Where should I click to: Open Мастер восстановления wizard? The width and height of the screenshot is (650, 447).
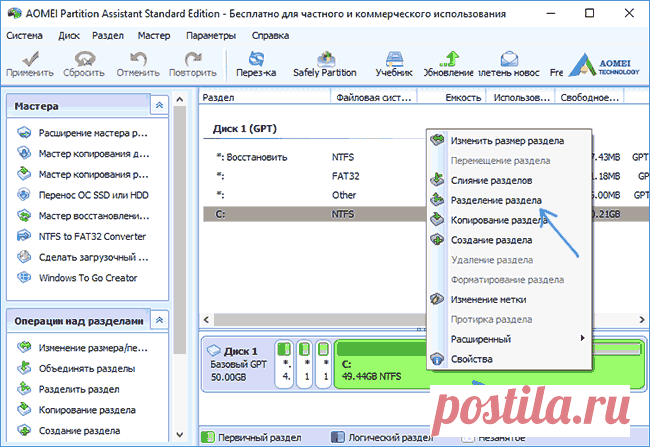[82, 216]
